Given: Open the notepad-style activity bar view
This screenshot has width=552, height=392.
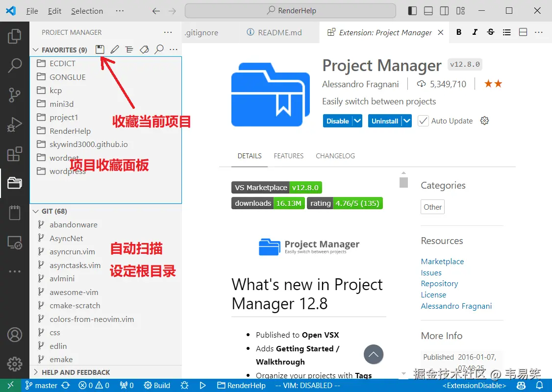Looking at the screenshot, I should click(x=14, y=213).
